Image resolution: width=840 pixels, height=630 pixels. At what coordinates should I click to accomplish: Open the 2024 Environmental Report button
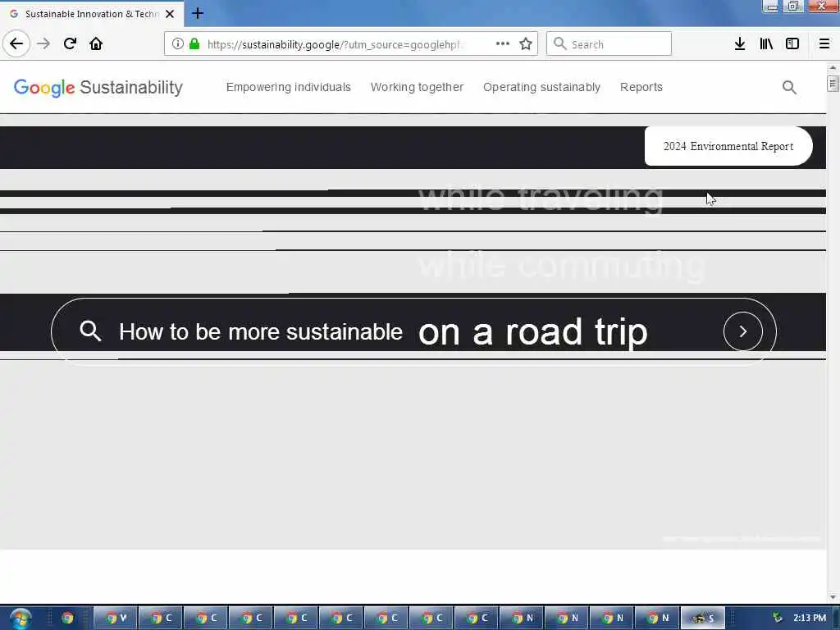coord(728,146)
